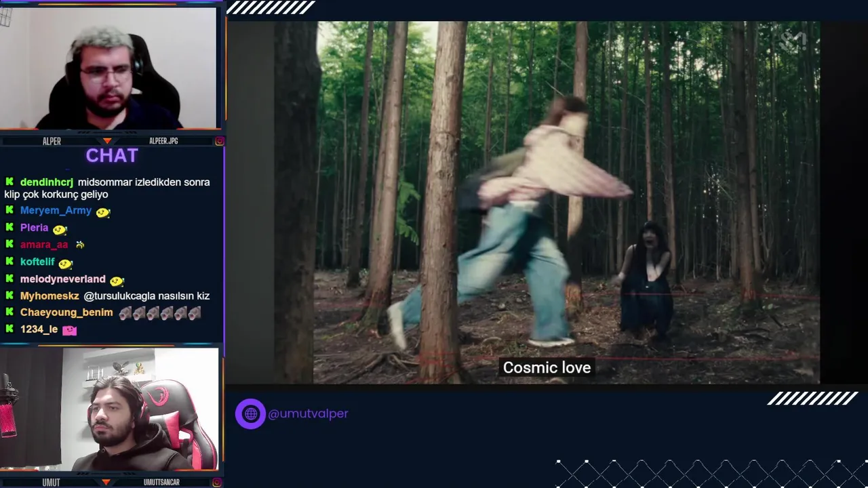Click the 'midsommar izledikden sonra' message text

(144, 182)
